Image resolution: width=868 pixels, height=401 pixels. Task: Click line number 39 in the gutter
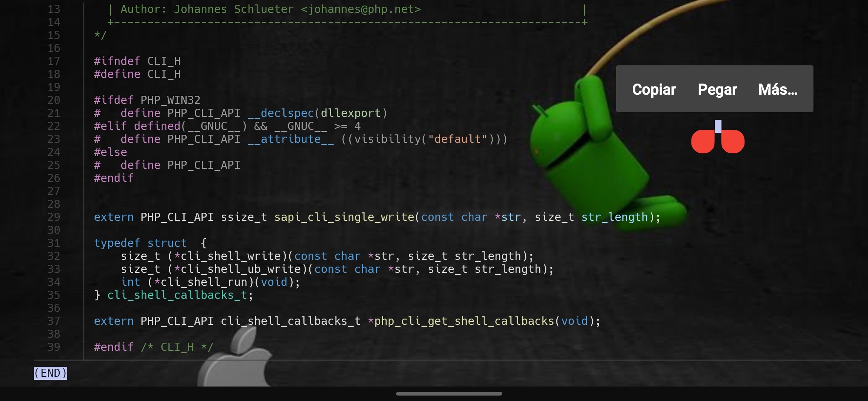coord(54,347)
